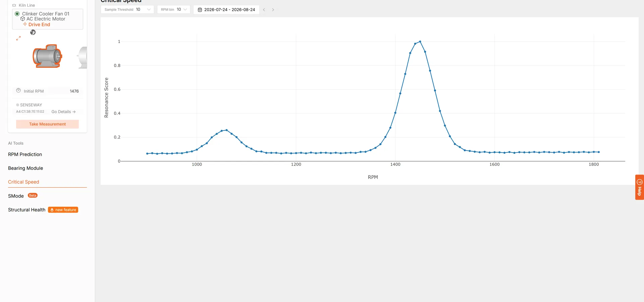644x302 pixels.
Task: Select the highlighted motor thumbnail
Action: [x=47, y=56]
